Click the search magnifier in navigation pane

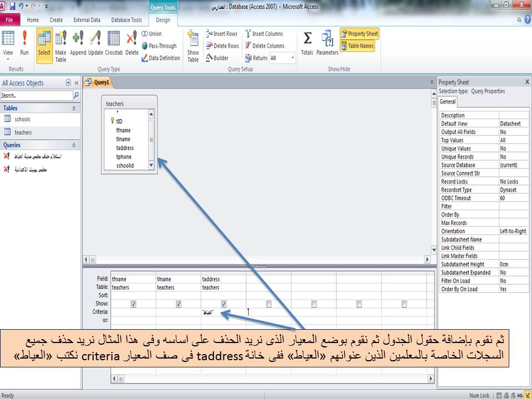pos(76,95)
